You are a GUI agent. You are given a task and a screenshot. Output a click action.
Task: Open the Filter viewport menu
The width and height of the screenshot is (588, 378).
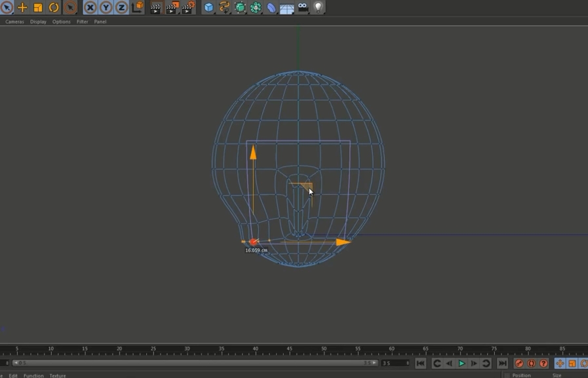pos(83,22)
